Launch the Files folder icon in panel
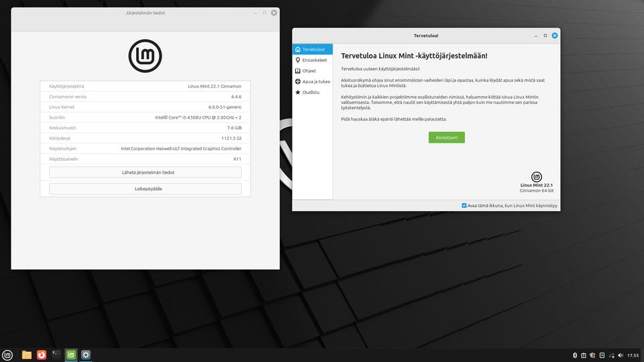Image resolution: width=644 pixels, height=362 pixels. click(27, 355)
